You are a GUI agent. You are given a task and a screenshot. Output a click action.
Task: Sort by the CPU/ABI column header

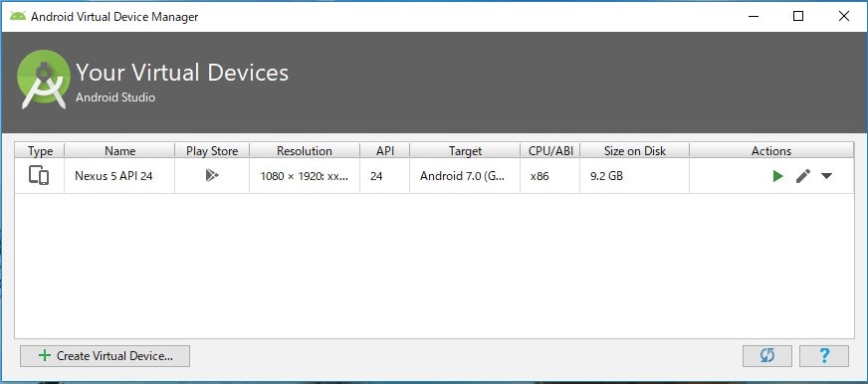(550, 150)
